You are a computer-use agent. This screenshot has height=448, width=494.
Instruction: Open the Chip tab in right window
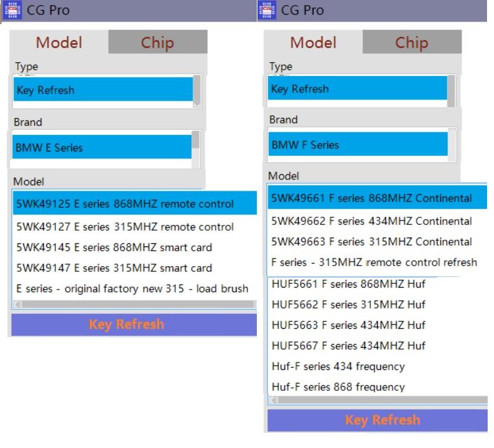412,42
